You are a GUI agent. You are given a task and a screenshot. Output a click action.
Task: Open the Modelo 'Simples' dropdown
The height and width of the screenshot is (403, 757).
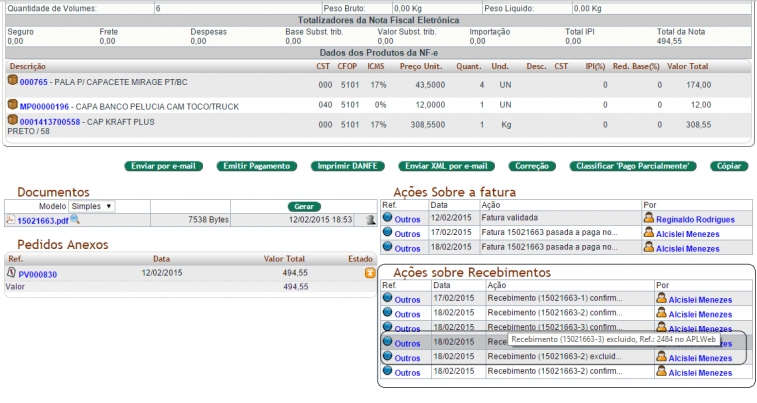point(92,205)
